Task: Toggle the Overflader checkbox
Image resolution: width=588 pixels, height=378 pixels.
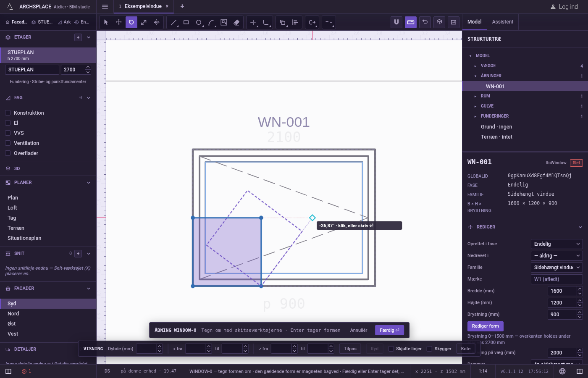Action: (x=8, y=153)
